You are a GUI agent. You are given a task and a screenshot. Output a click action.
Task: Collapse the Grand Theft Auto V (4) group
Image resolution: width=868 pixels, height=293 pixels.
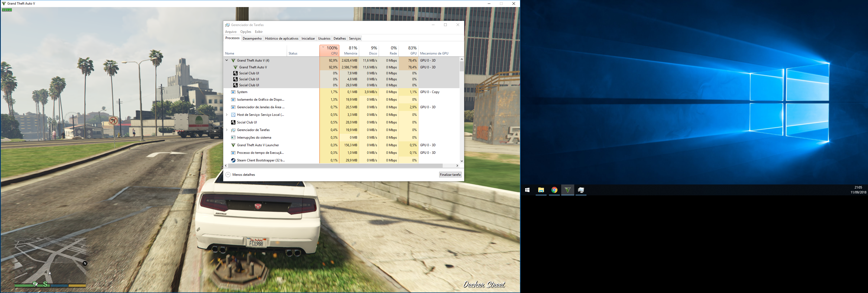pyautogui.click(x=227, y=60)
